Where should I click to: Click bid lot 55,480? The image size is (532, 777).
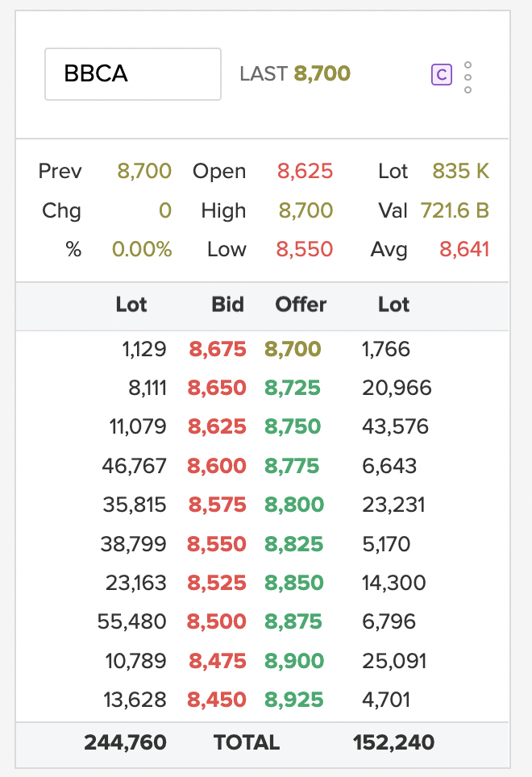(131, 621)
